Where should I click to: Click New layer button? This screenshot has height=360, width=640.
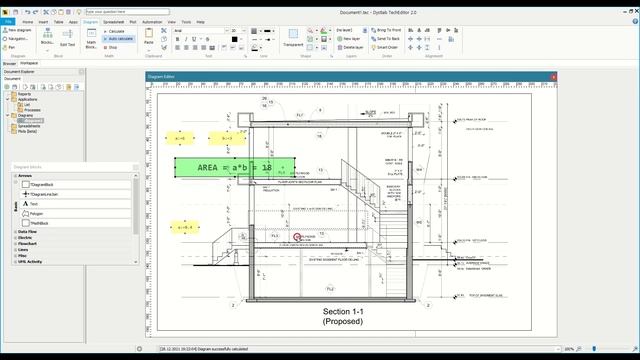[x=349, y=39]
